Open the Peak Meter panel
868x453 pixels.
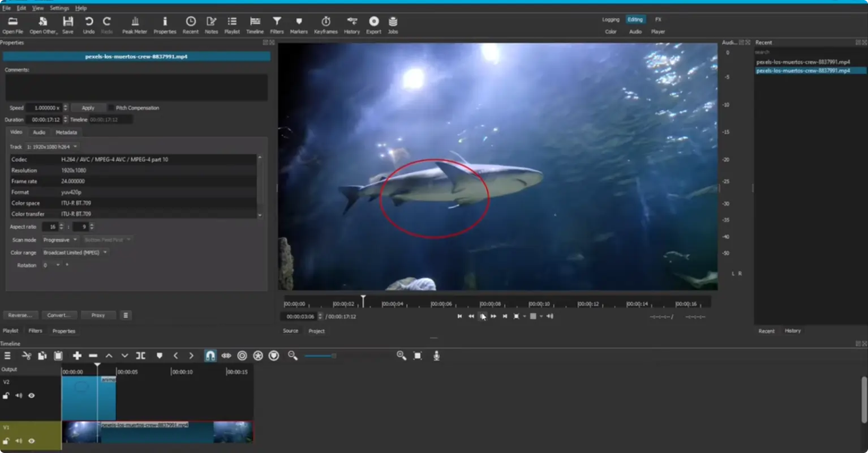click(135, 24)
